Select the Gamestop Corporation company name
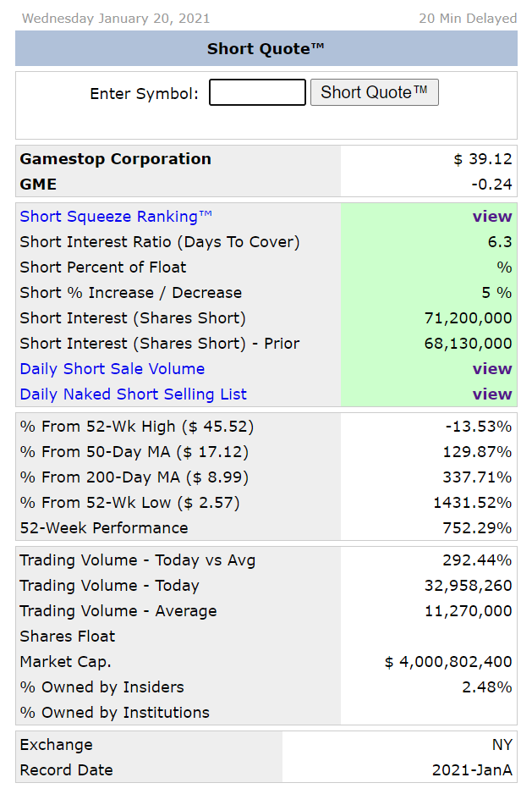The height and width of the screenshot is (805, 532). point(115,159)
